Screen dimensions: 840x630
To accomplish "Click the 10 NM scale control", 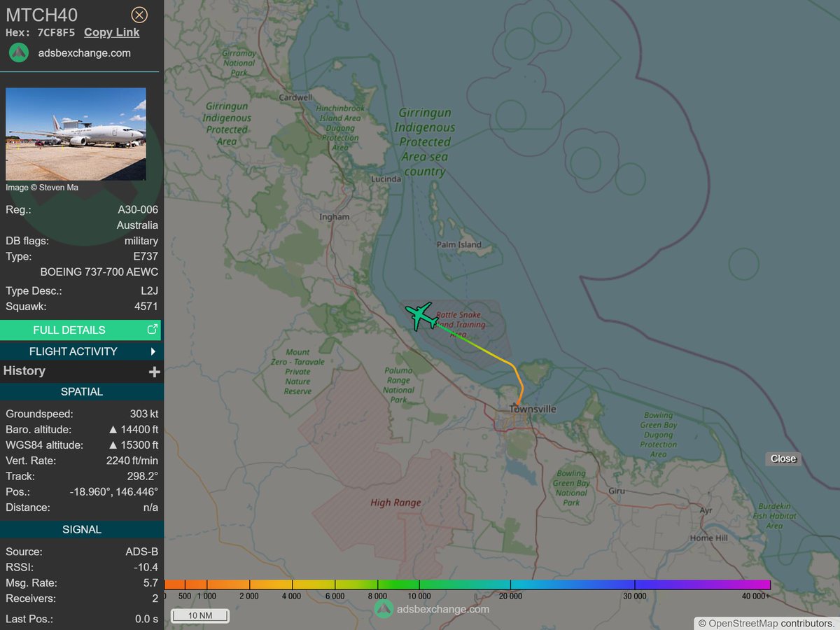I will pyautogui.click(x=199, y=615).
